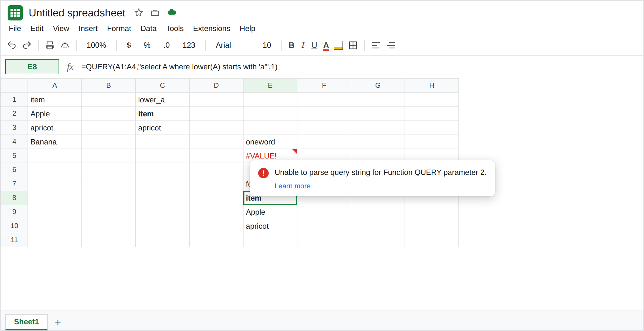Open the Borders tool
This screenshot has height=331, width=644.
[x=353, y=45]
